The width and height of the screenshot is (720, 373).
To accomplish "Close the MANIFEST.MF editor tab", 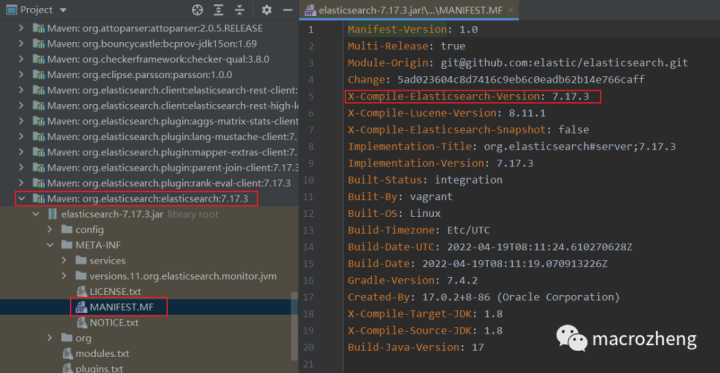I will point(511,10).
